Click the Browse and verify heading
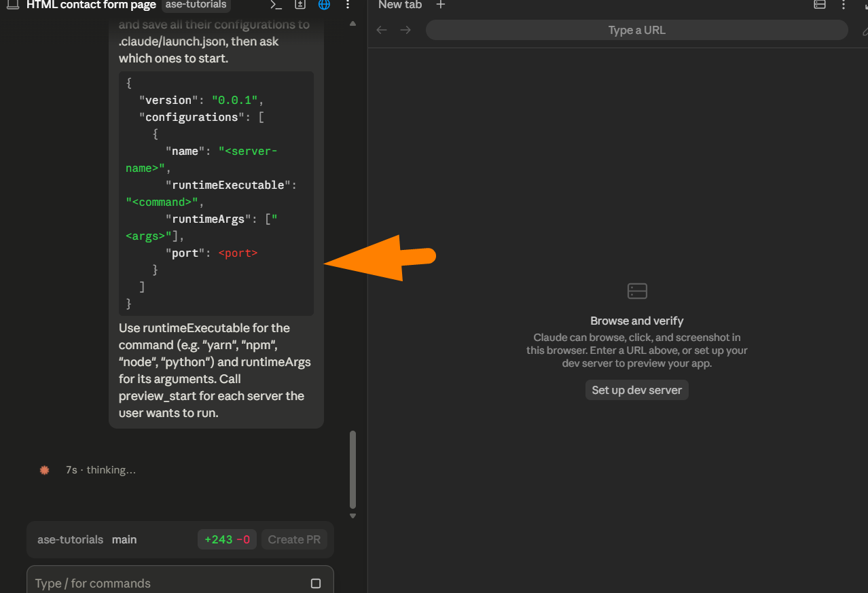Image resolution: width=868 pixels, height=593 pixels. (x=637, y=321)
